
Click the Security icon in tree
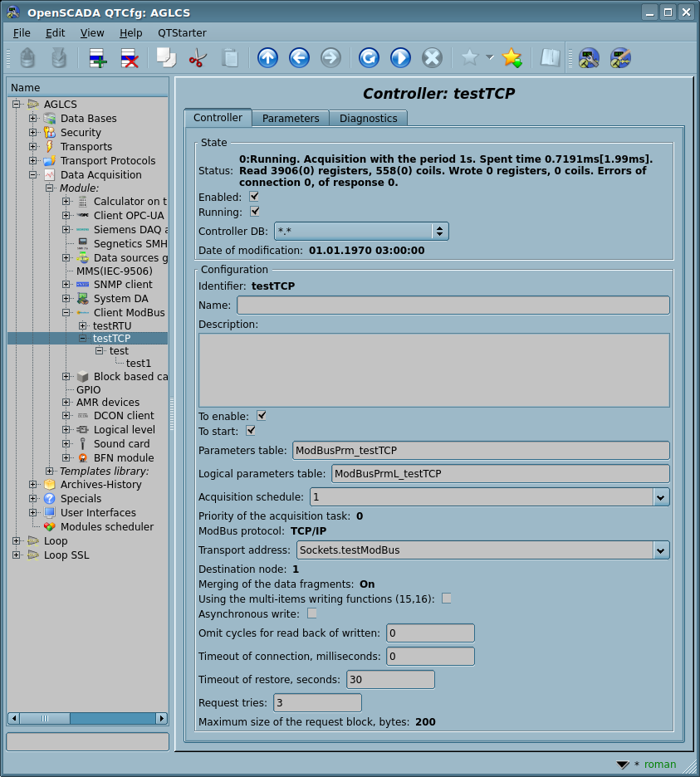50,132
